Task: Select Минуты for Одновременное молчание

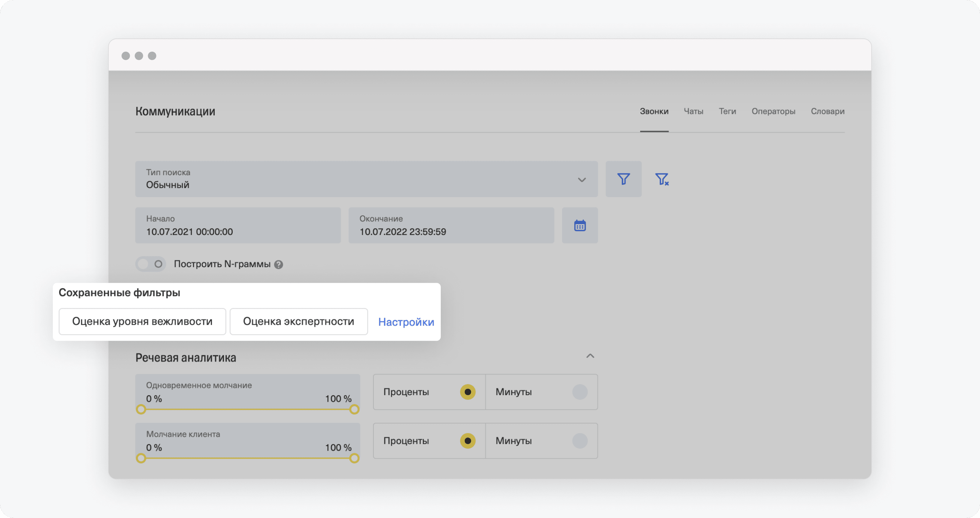Action: click(x=541, y=392)
